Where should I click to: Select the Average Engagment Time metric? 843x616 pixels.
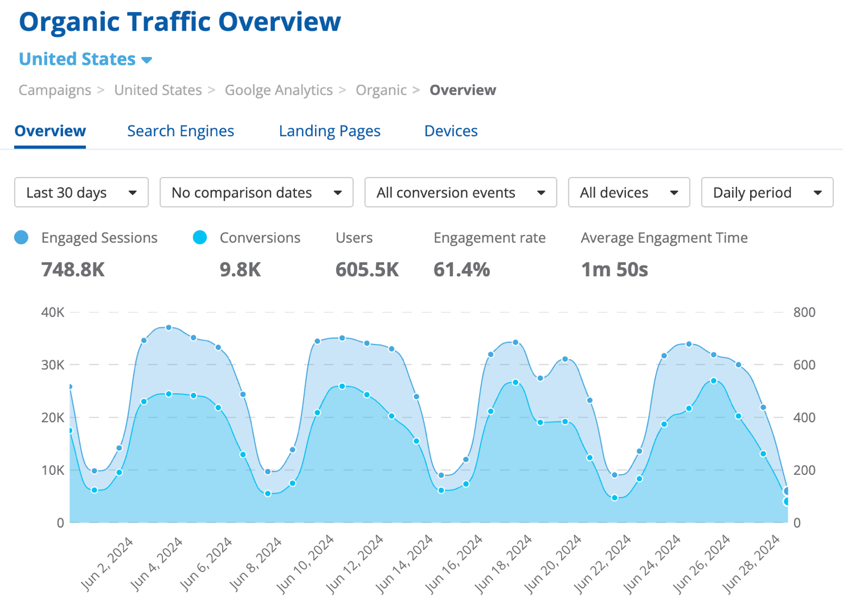[x=664, y=238]
